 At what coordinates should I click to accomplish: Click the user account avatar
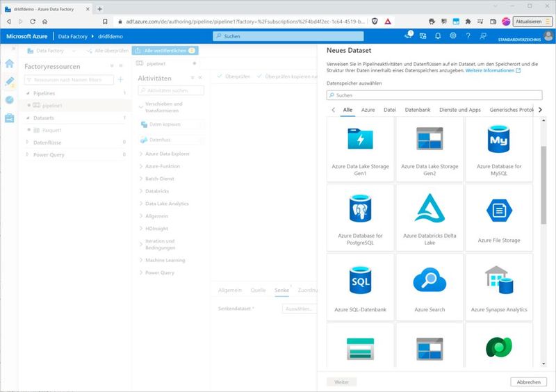point(548,35)
